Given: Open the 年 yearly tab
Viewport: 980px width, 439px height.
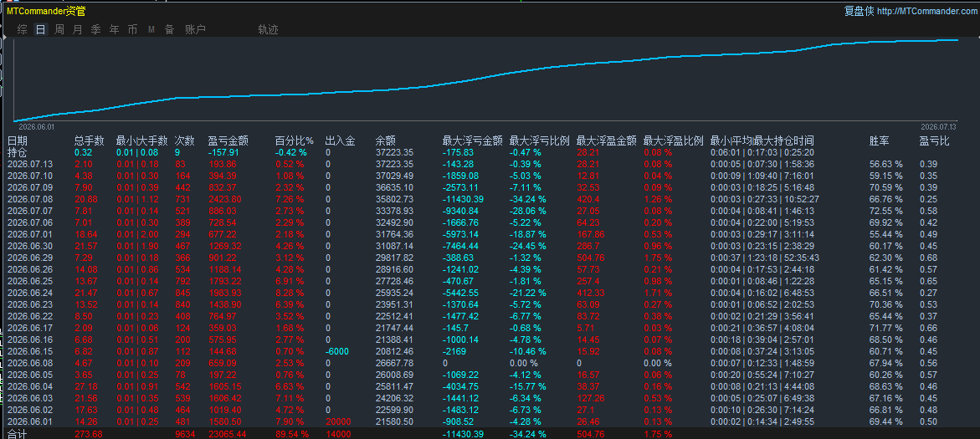Looking at the screenshot, I should click(x=115, y=29).
